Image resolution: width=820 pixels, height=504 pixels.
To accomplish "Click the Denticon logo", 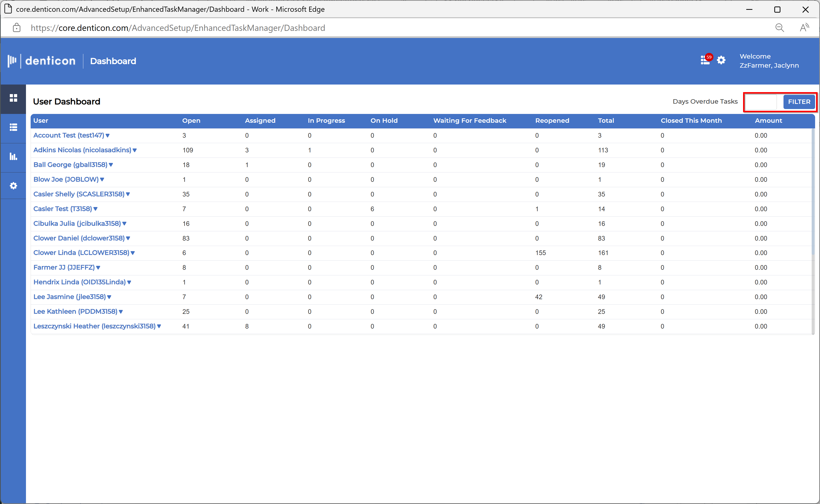I will click(42, 61).
